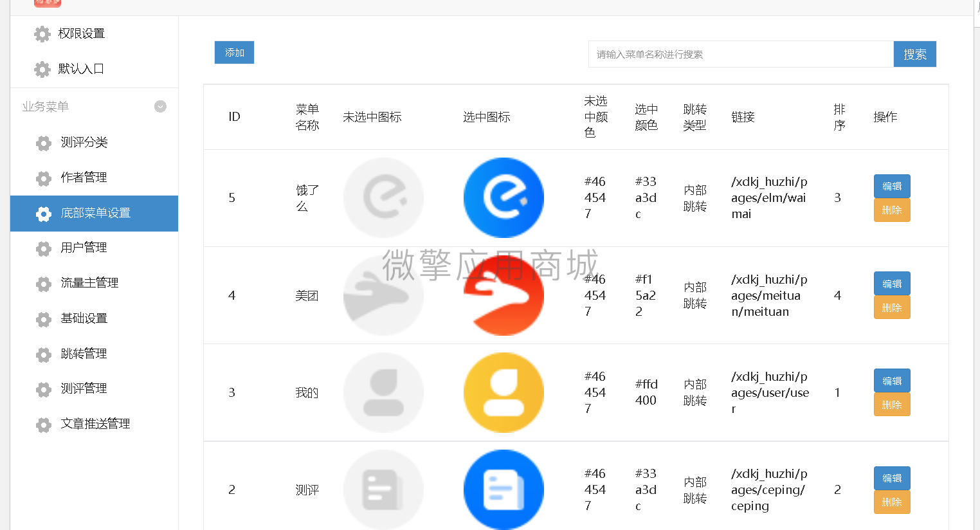980x530 pixels.
Task: Edit the 美团 row
Action: [x=892, y=284]
